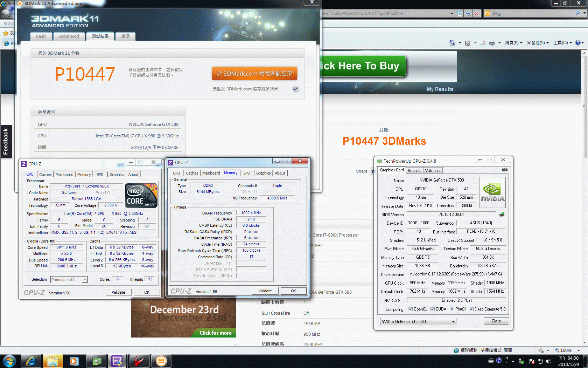Select the SPD tab in the front CPU-Z window

pos(247,173)
